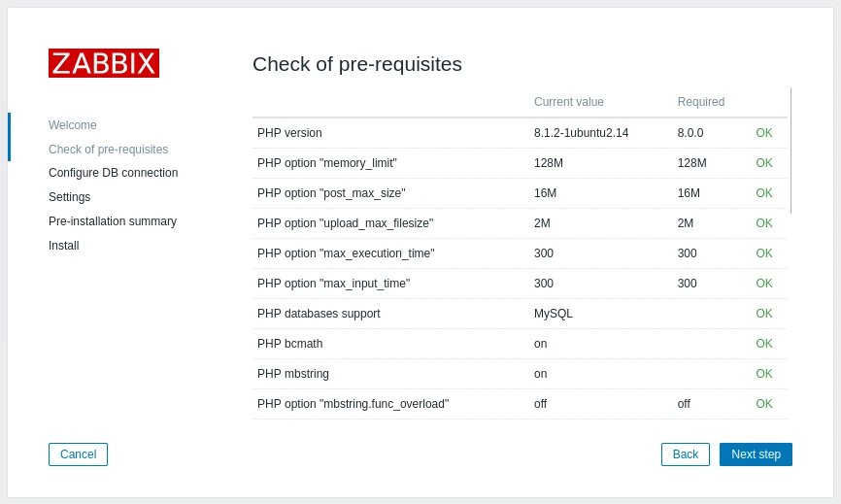Click PHP option "mbstring.func_overload" label

click(353, 404)
